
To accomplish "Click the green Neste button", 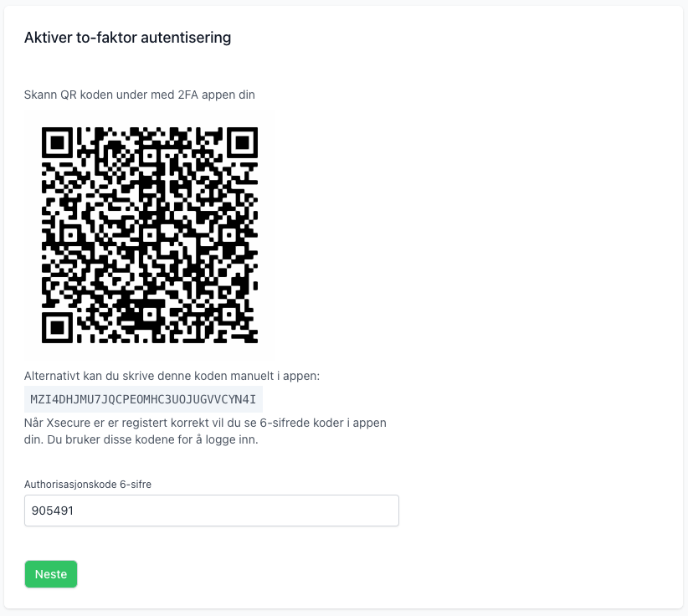I will tap(51, 574).
